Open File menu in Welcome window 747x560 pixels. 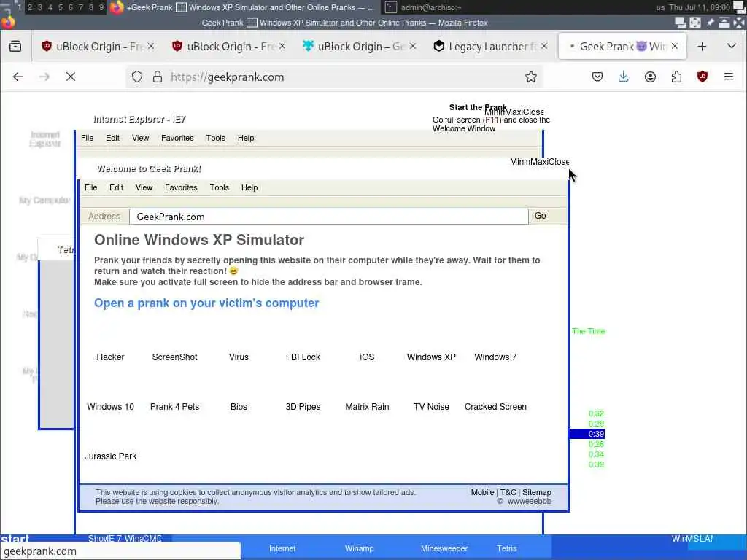90,187
